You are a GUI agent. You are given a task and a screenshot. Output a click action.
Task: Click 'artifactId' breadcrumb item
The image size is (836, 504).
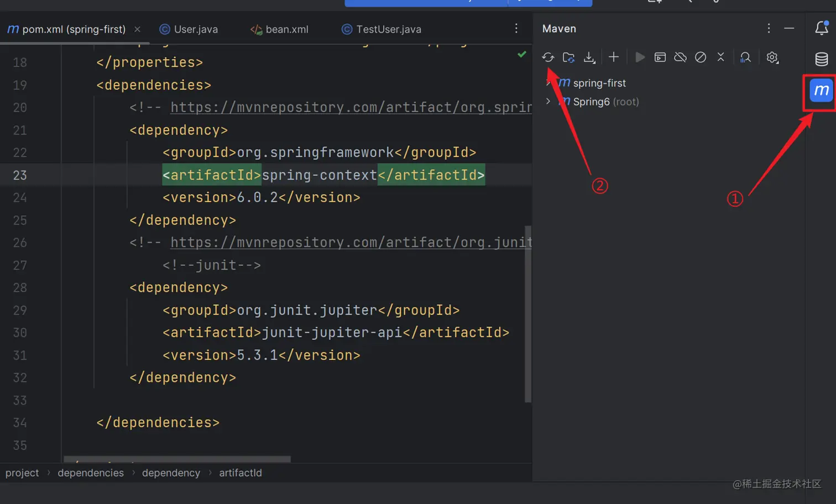coord(241,473)
